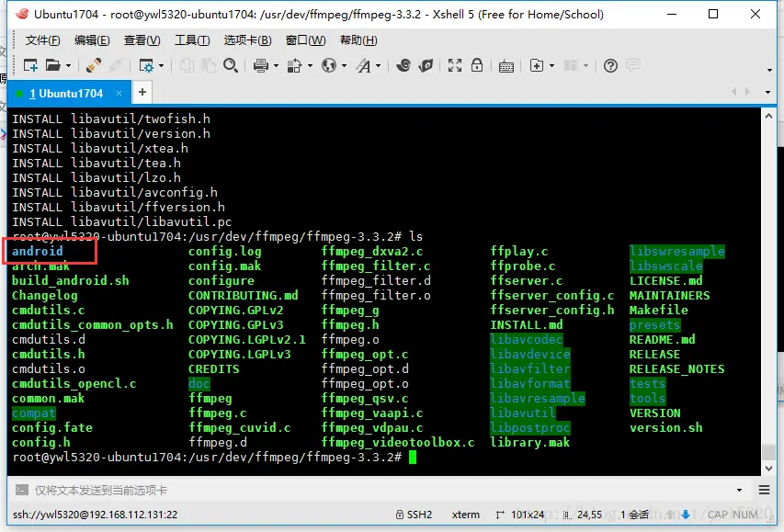Open the 帮助(H) menu
The image size is (784, 532).
tap(358, 40)
